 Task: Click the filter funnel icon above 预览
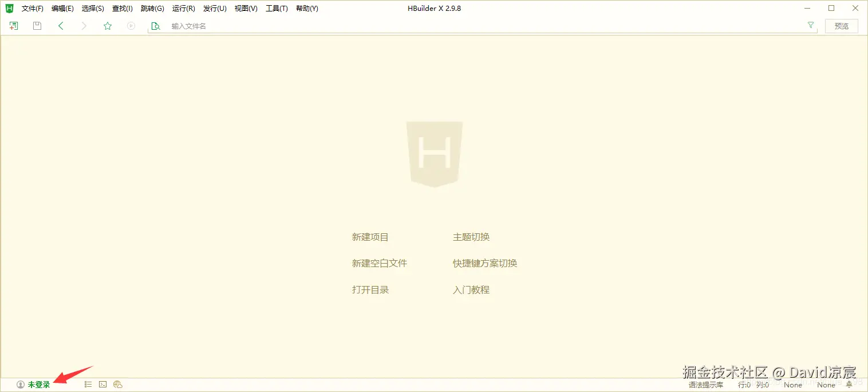[x=811, y=25]
